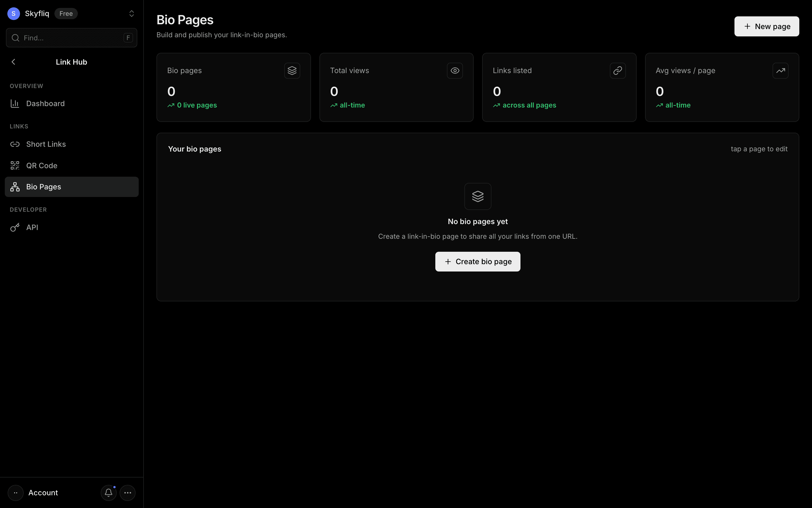Viewport: 812px width, 508px height.
Task: Open the Dashboard menu item
Action: (71, 104)
